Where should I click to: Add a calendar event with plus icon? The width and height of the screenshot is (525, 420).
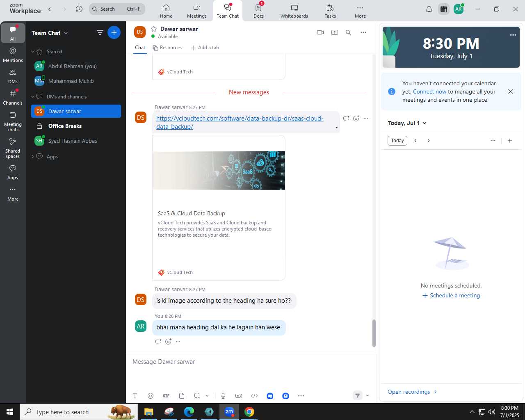click(510, 141)
